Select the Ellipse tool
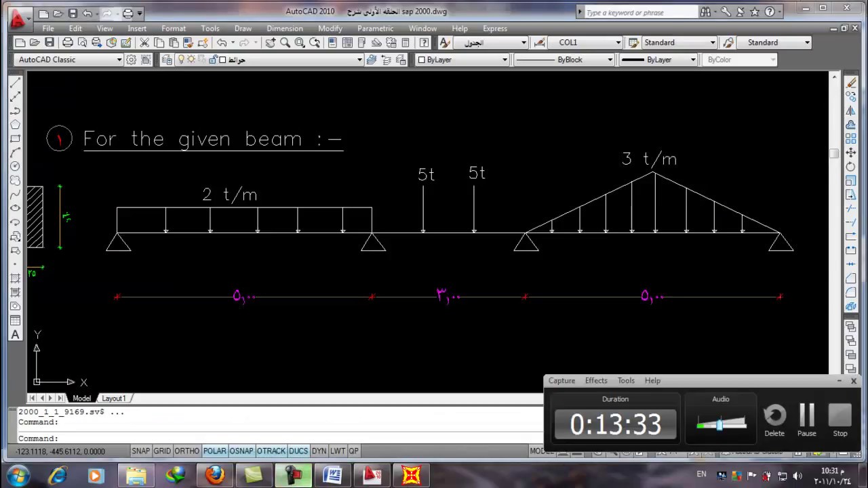Viewport: 868px width, 488px height. 15,208
